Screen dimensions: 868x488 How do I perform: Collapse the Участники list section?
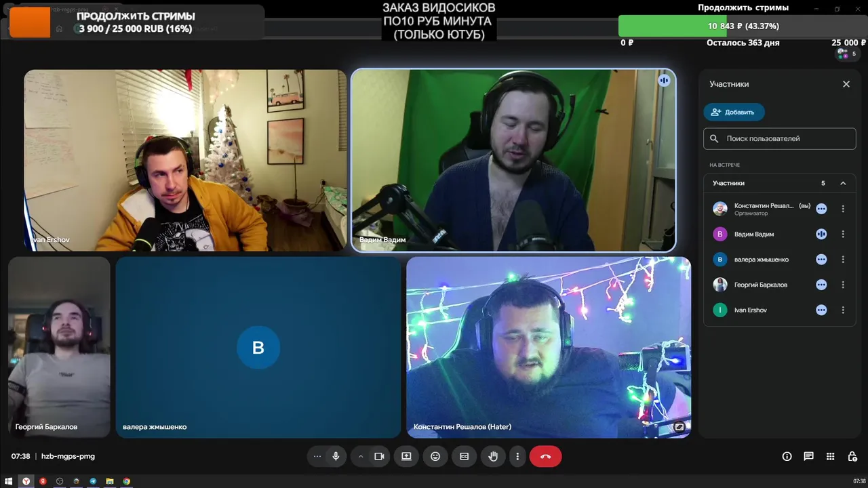(x=843, y=183)
